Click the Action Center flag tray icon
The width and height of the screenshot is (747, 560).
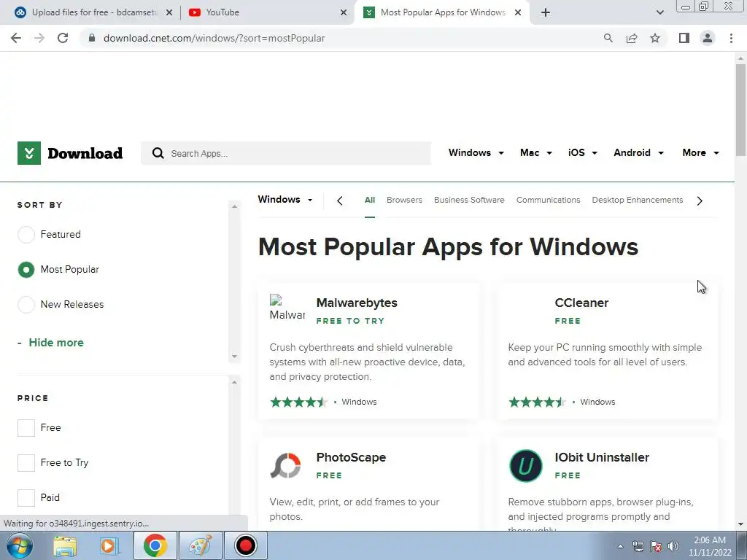tap(656, 546)
